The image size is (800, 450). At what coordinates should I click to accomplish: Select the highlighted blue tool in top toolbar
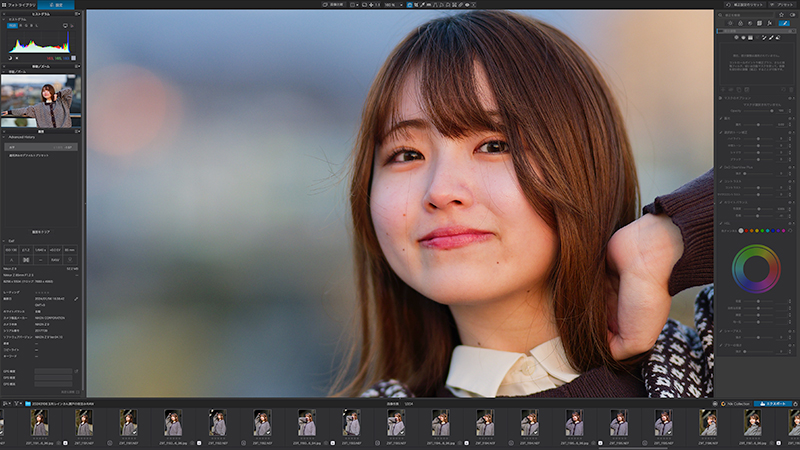pos(410,5)
